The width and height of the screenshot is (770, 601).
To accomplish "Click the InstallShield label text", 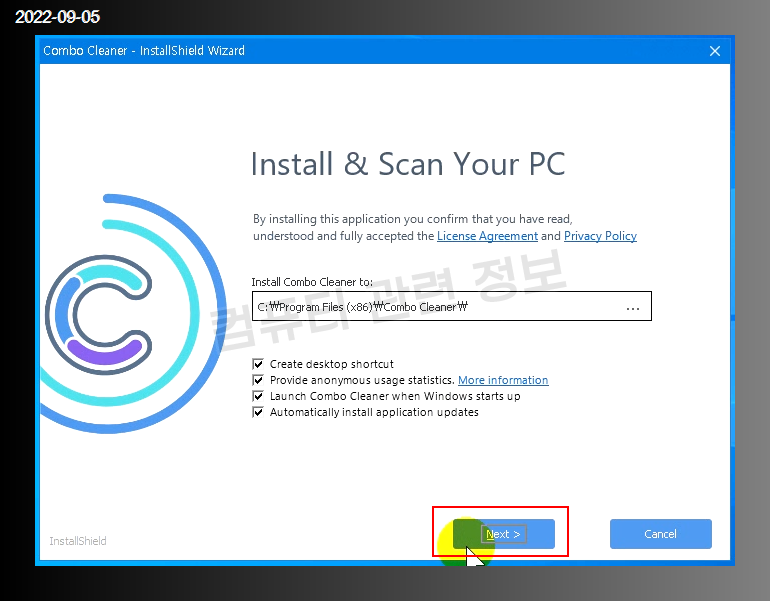I will point(78,541).
